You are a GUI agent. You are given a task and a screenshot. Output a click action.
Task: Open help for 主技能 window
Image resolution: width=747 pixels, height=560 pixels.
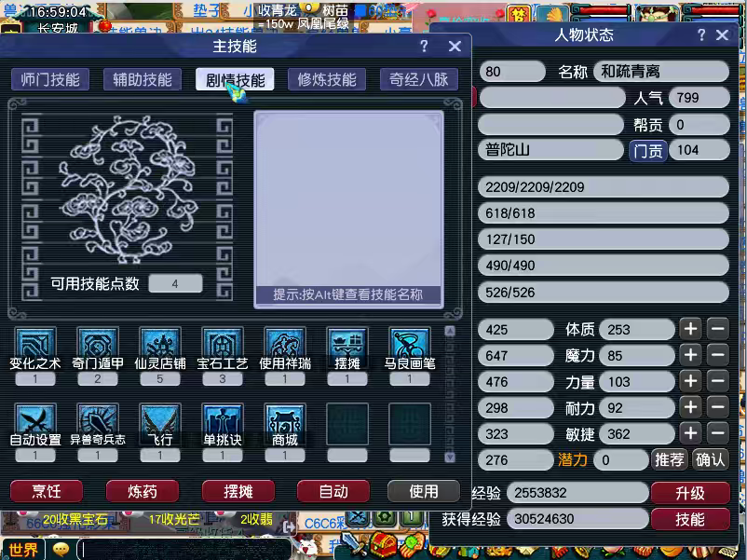pyautogui.click(x=424, y=47)
